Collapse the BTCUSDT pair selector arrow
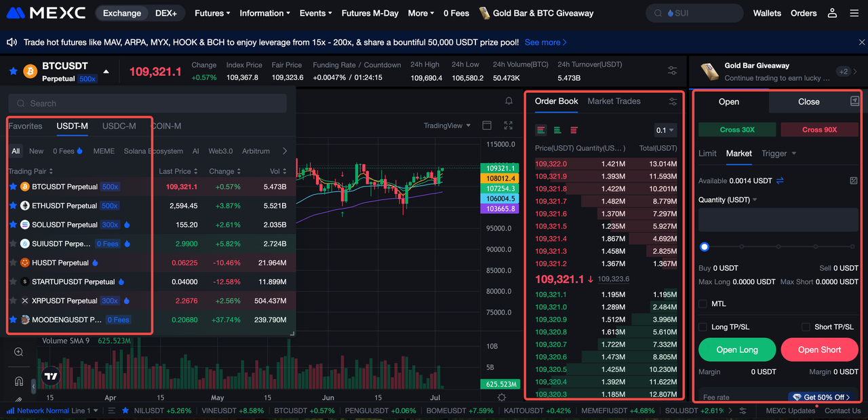The width and height of the screenshot is (868, 420). tap(106, 71)
